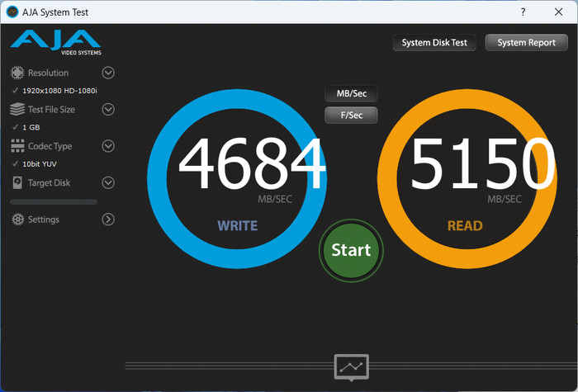Start the disk test
The height and width of the screenshot is (392, 578).
(351, 250)
